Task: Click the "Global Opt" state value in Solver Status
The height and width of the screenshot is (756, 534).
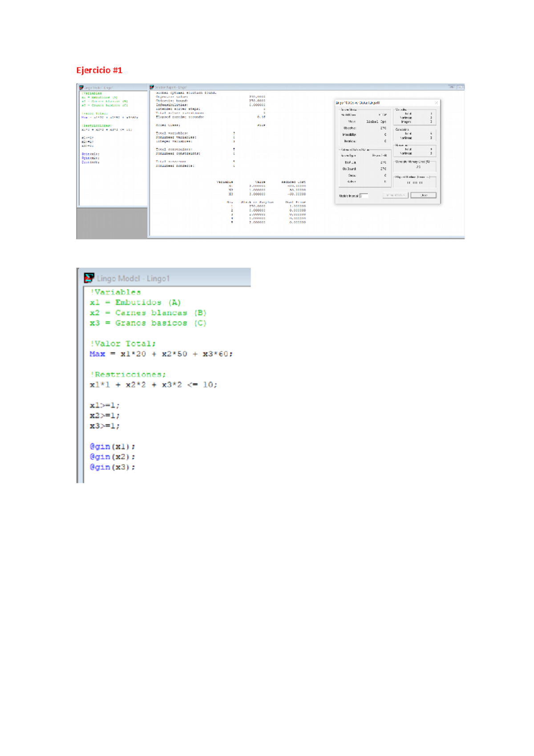Action: click(x=376, y=122)
